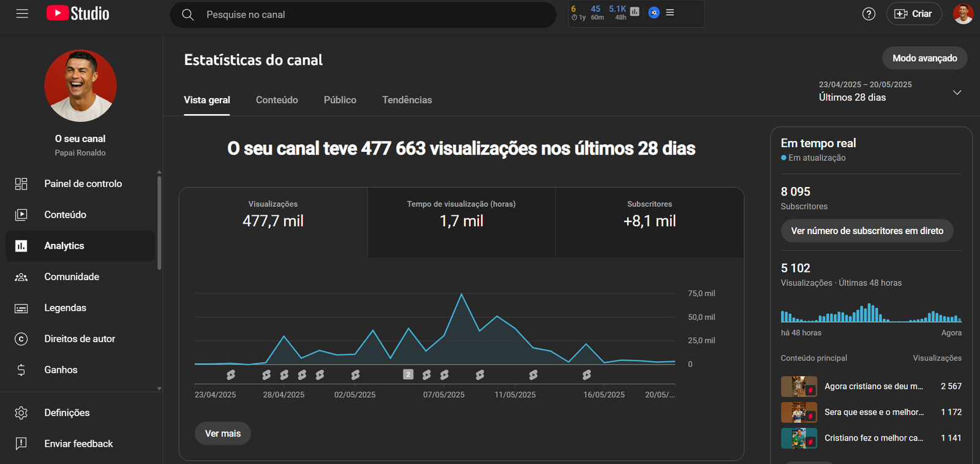
Task: Click the '75,0 mil' axis label
Action: coord(701,294)
